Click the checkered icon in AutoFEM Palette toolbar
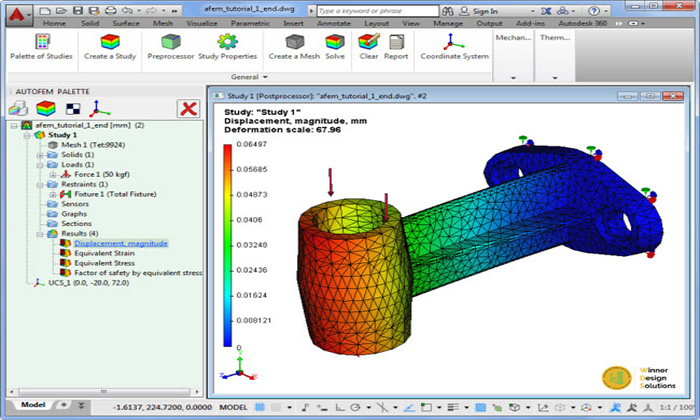Image resolution: width=700 pixels, height=420 pixels. pyautogui.click(x=73, y=108)
